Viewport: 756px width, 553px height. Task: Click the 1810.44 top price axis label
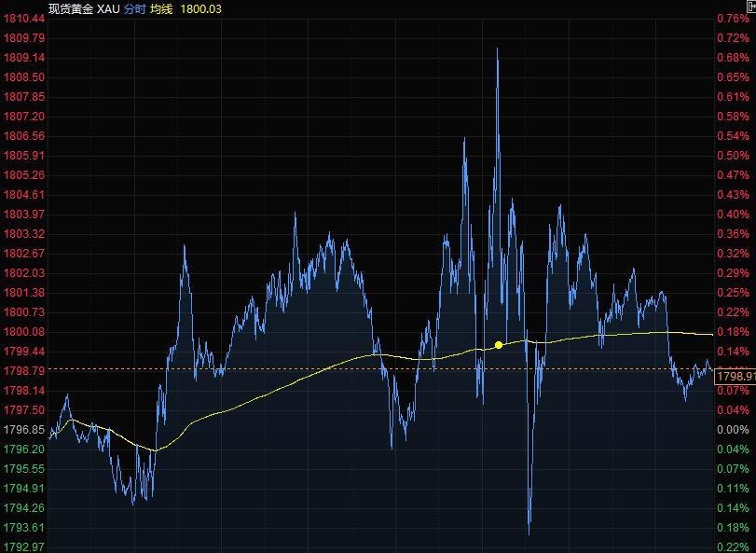[24, 19]
